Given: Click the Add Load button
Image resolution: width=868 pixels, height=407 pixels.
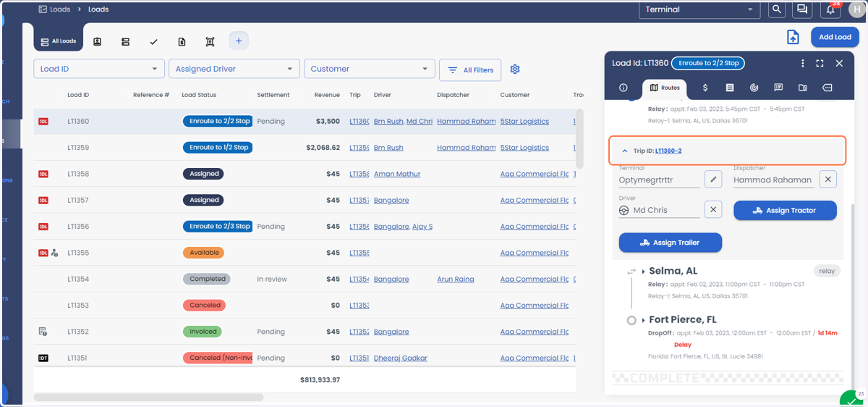Looking at the screenshot, I should [835, 37].
